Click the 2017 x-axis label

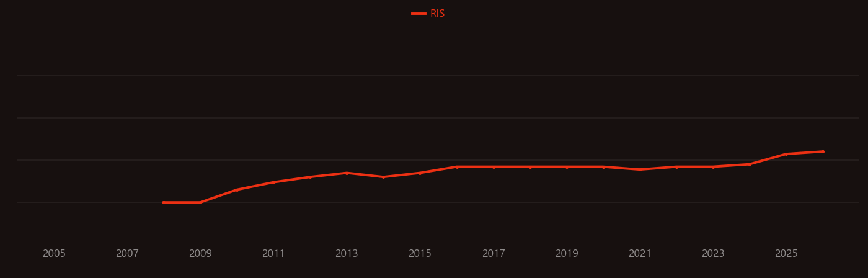(494, 254)
